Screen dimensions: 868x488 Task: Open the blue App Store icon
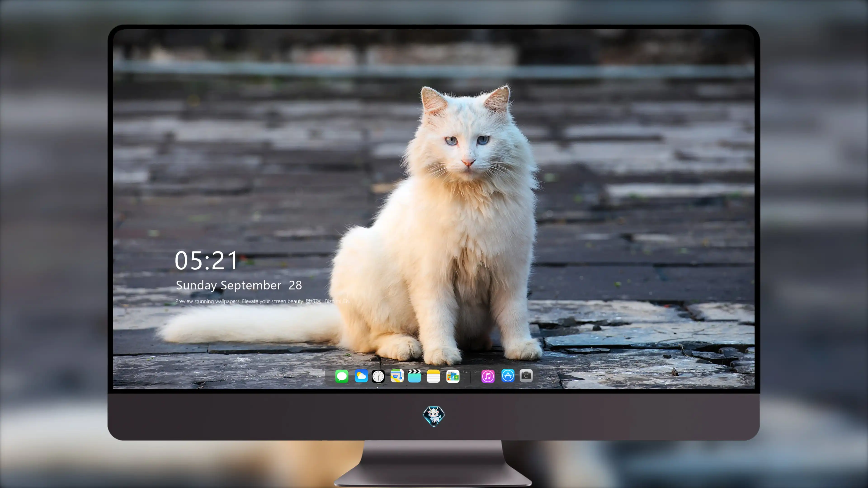(508, 375)
